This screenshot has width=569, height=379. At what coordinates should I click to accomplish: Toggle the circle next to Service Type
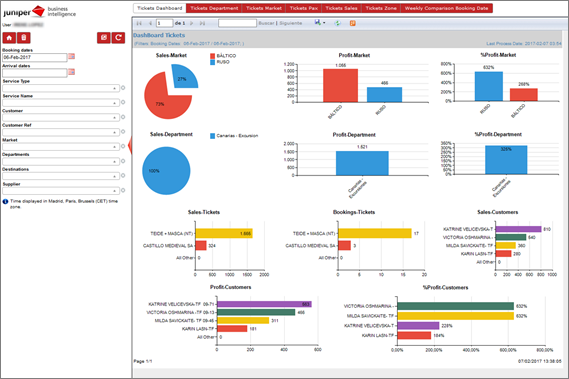point(123,88)
